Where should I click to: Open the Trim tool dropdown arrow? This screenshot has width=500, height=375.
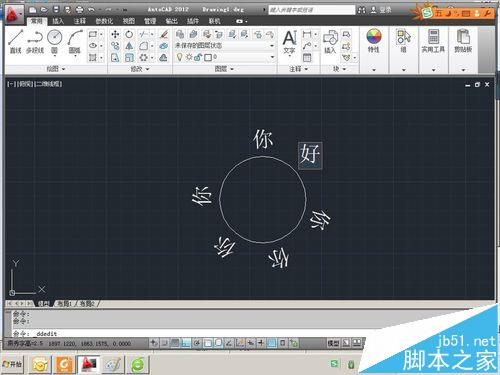[152, 34]
